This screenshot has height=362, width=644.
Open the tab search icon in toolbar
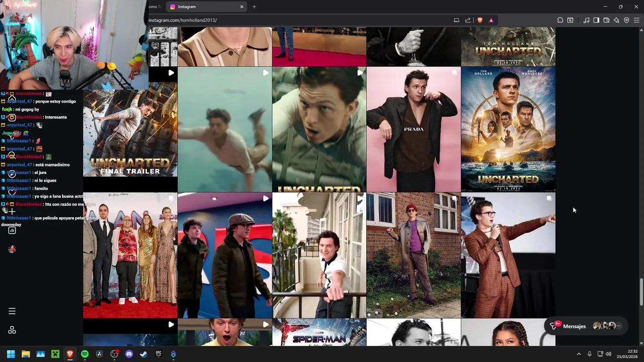(570, 20)
